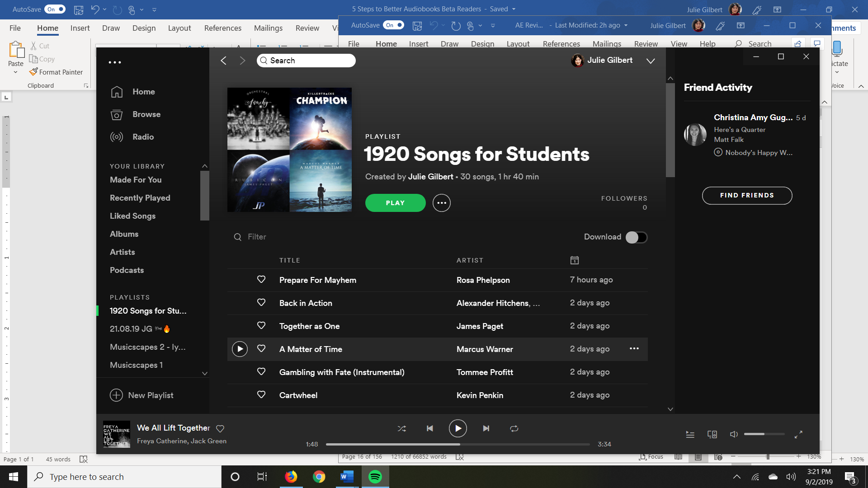Open Albums library item
This screenshot has width=868, height=488.
[x=124, y=234]
